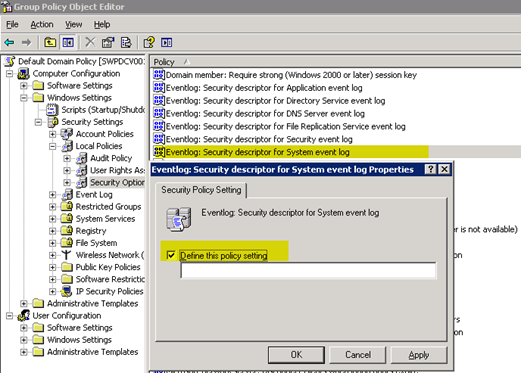The image size is (521, 373).
Task: Select Eventlog: Security descriptor for Application event log
Action: 264,88
